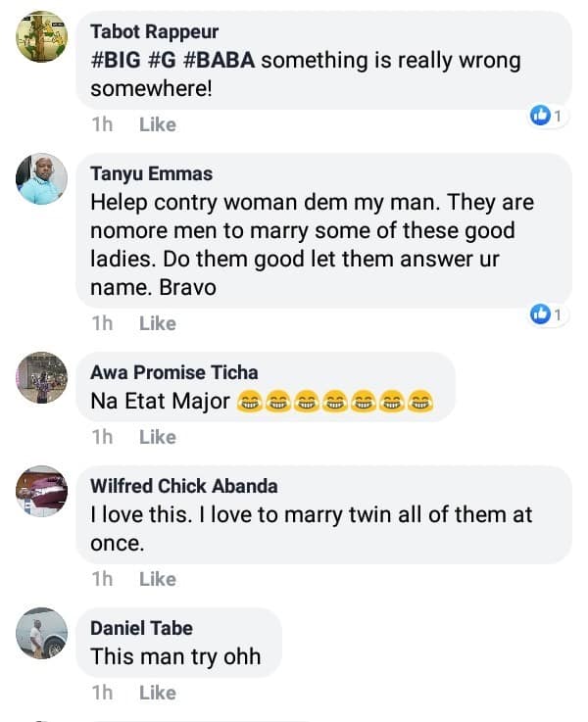This screenshot has width=588, height=722.
Task: Open Awa Promise Ticha's profile picture
Action: click(42, 378)
